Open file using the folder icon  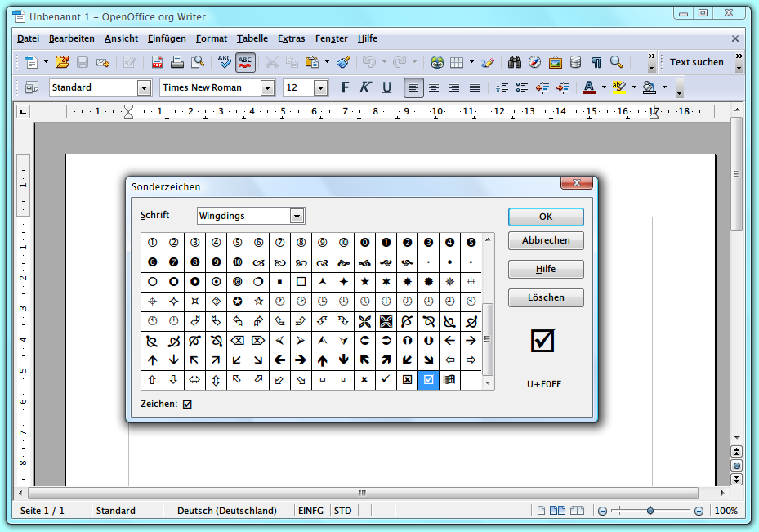point(62,62)
